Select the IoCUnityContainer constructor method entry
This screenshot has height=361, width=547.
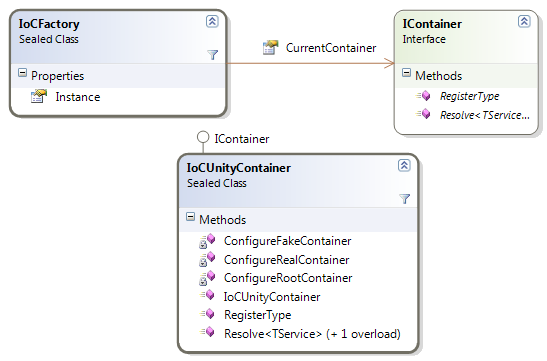click(272, 297)
